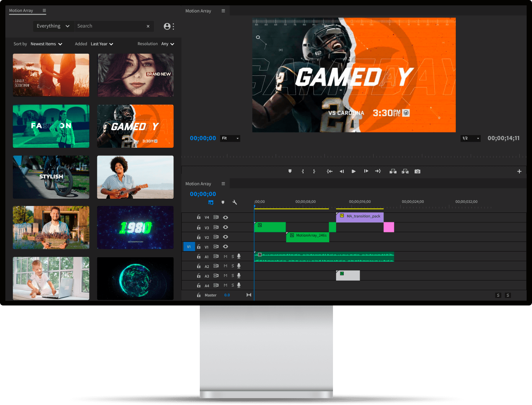Click the Fit zoom level button
Screen dimensions: 532x405
point(229,138)
